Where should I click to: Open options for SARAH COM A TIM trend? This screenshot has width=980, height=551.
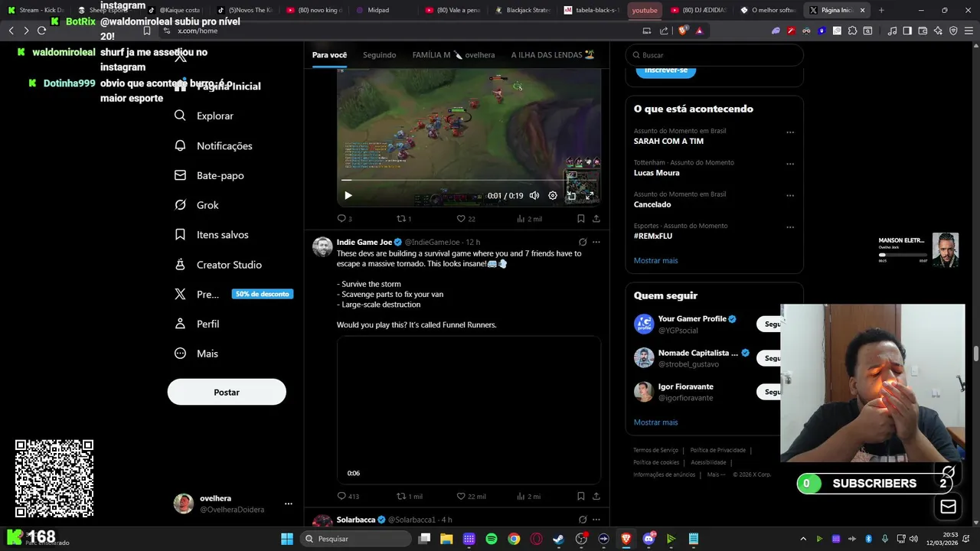pyautogui.click(x=790, y=132)
